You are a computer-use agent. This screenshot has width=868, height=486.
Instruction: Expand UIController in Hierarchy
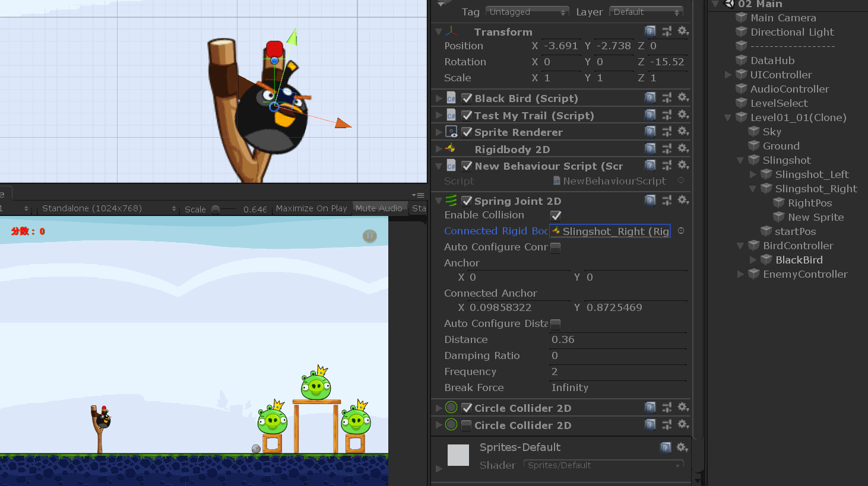pos(728,75)
